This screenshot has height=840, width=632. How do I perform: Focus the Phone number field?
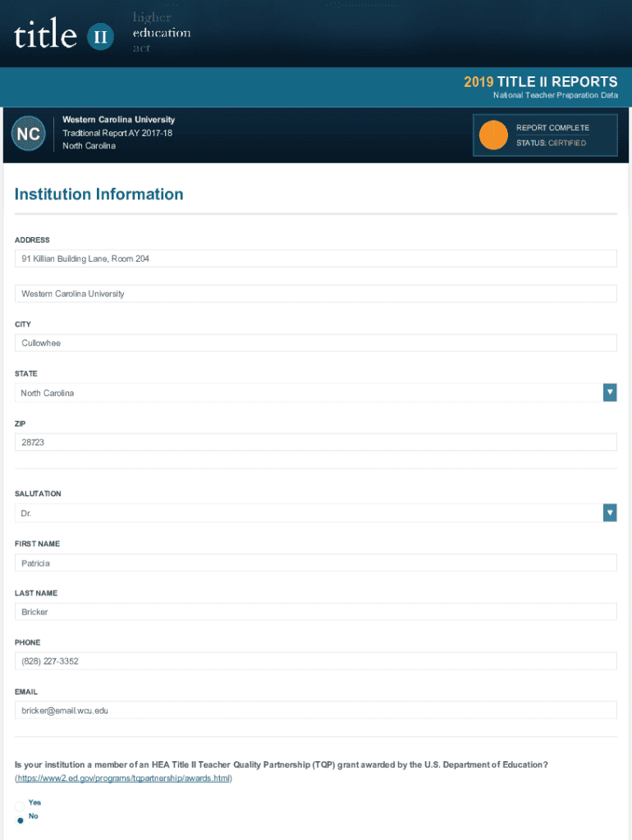point(315,661)
